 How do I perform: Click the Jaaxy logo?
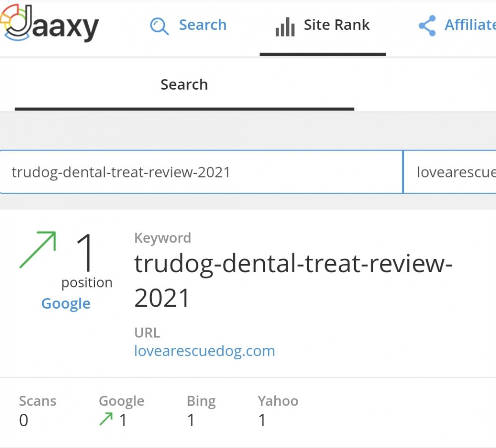click(49, 23)
